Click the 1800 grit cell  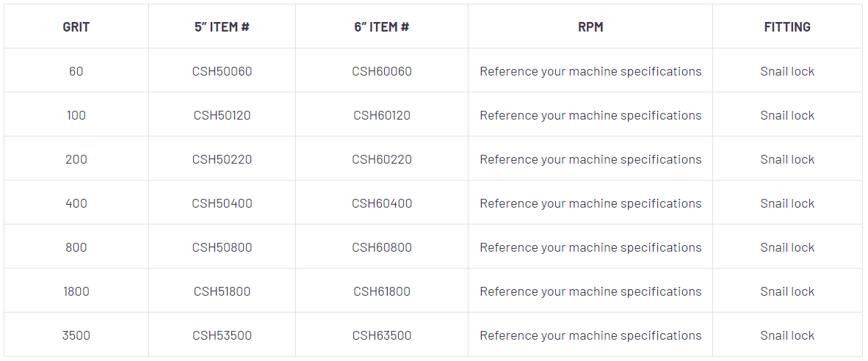coord(76,291)
